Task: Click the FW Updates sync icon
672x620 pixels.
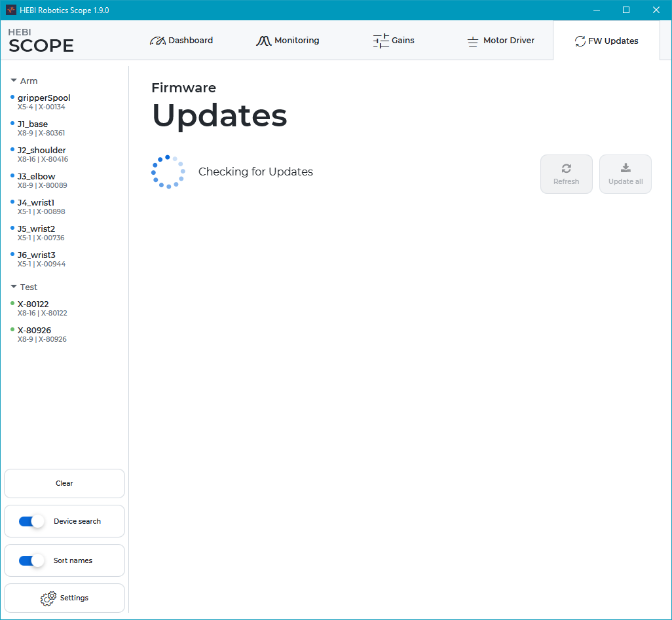Action: coord(580,41)
